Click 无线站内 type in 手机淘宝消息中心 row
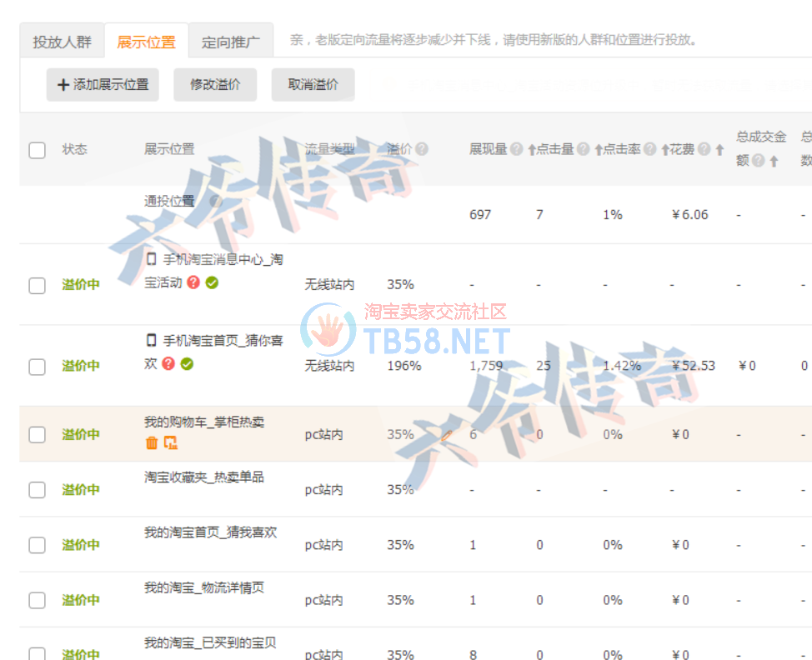 point(329,285)
